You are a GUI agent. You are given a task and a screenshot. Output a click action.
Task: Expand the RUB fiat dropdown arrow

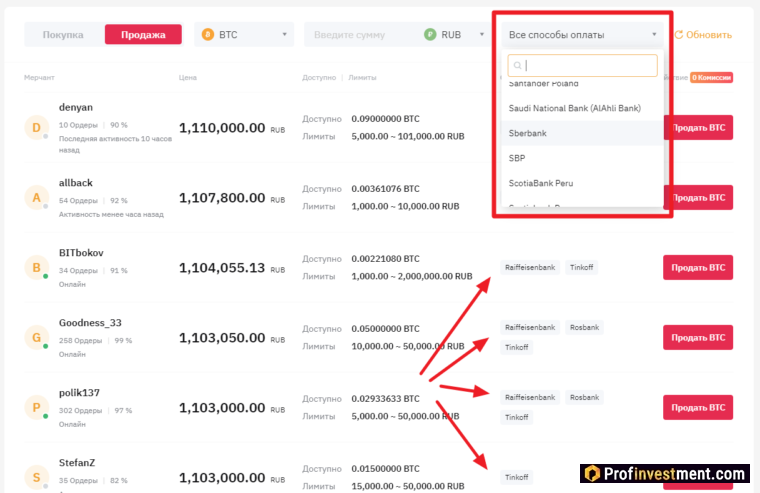point(482,34)
